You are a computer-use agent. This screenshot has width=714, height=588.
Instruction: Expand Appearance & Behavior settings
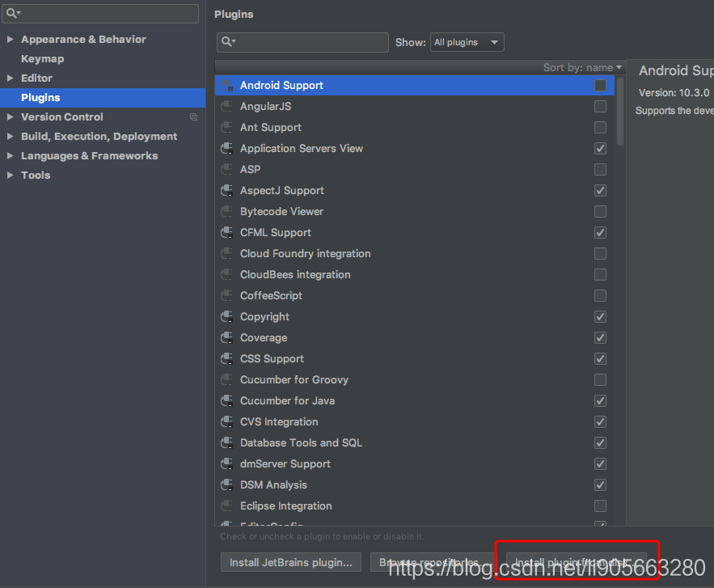(10, 39)
